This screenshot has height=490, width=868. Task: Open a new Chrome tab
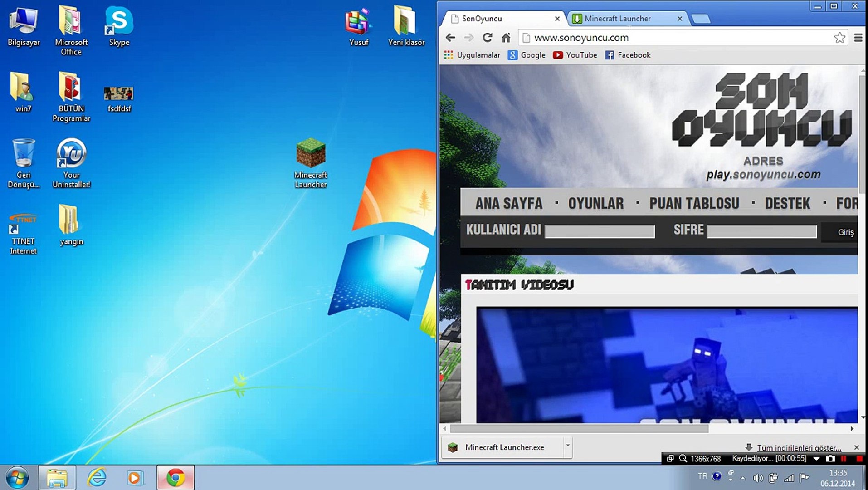(701, 19)
